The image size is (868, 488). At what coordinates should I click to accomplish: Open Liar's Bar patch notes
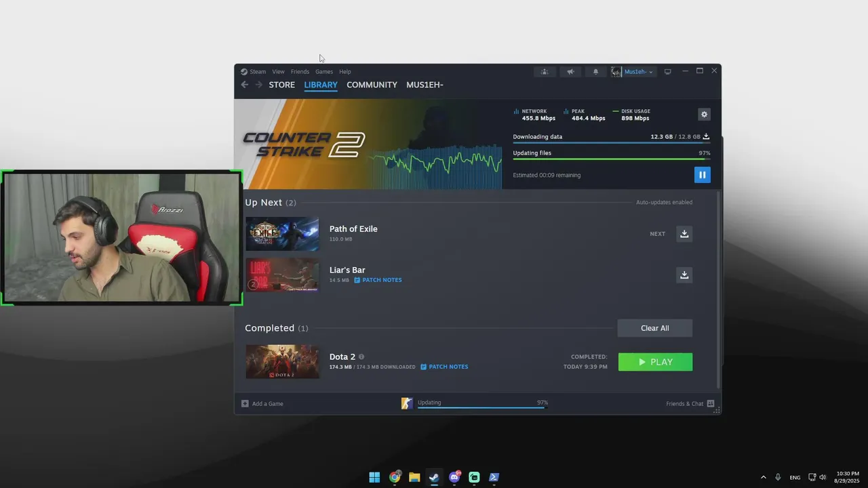tap(378, 280)
